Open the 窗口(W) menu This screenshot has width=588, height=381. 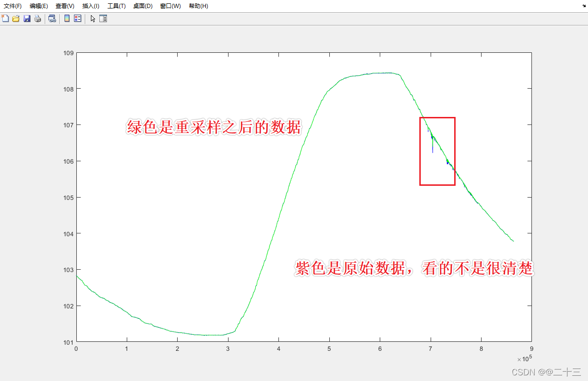[x=170, y=6]
